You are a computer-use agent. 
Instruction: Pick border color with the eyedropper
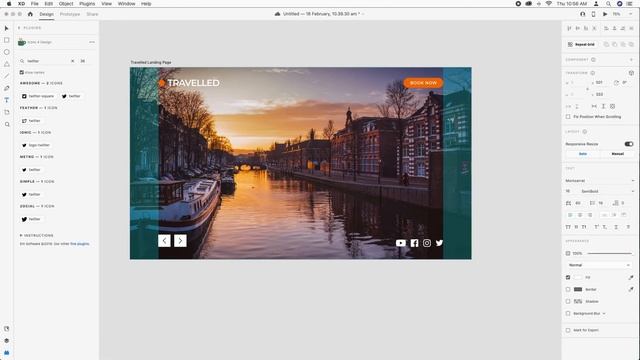(x=631, y=289)
